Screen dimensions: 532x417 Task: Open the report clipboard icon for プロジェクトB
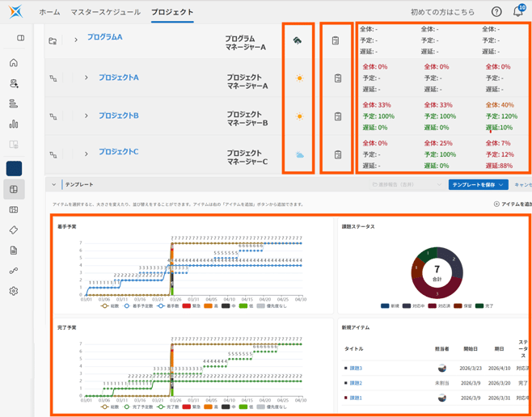[x=338, y=116]
